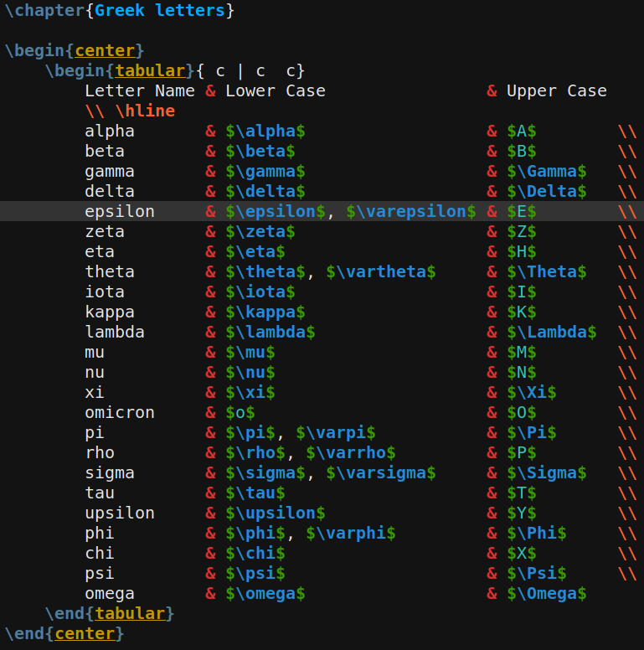Screen dimensions: 644x650
Task: Click the $\mu$ expression
Action: (250, 353)
